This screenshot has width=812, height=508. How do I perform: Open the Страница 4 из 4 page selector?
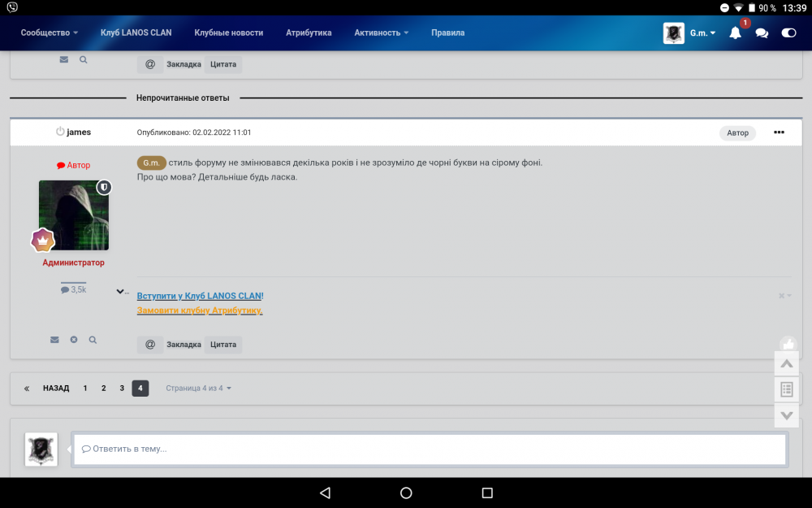point(198,388)
